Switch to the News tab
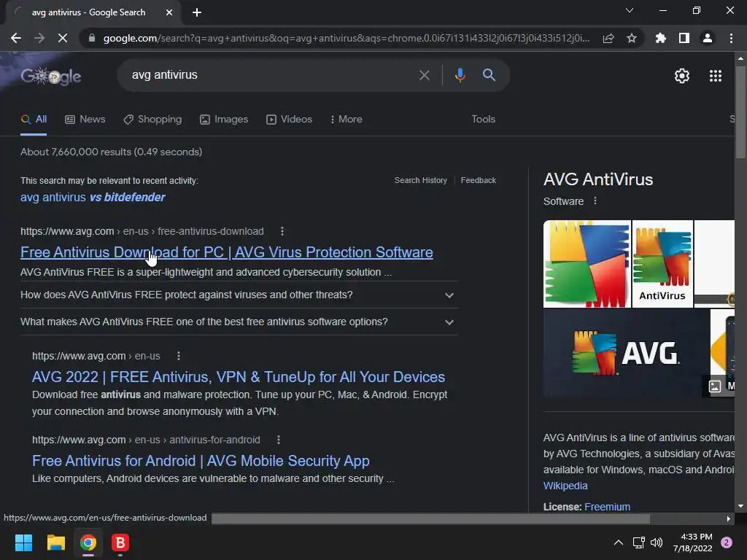Viewport: 747px width, 560px height. (x=85, y=119)
